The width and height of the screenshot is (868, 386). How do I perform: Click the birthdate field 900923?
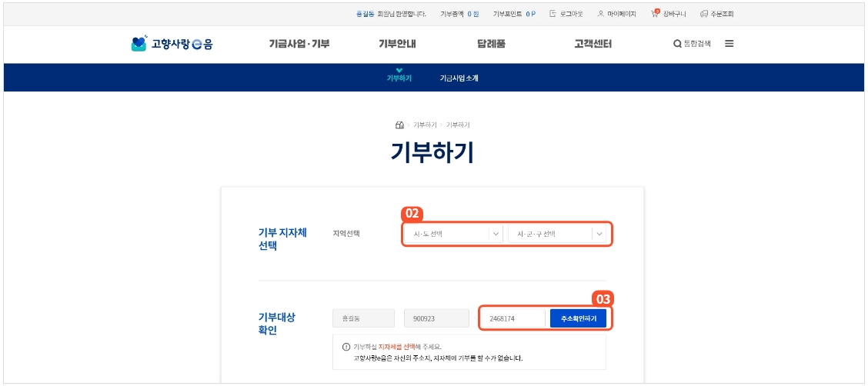(x=436, y=318)
